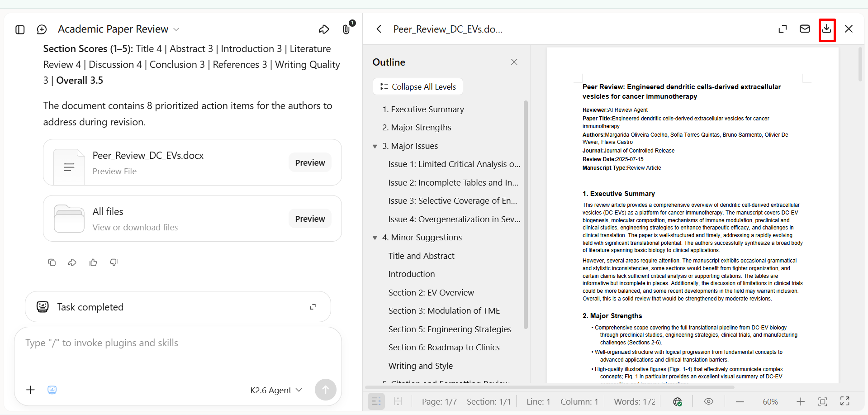Download the Peer_Review_DC_EVs document
The image size is (868, 415).
pyautogui.click(x=827, y=29)
